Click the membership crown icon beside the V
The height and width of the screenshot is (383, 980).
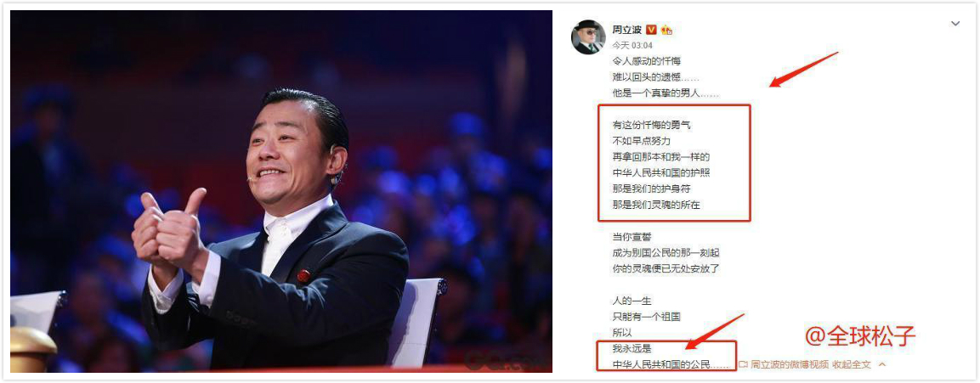tap(666, 30)
